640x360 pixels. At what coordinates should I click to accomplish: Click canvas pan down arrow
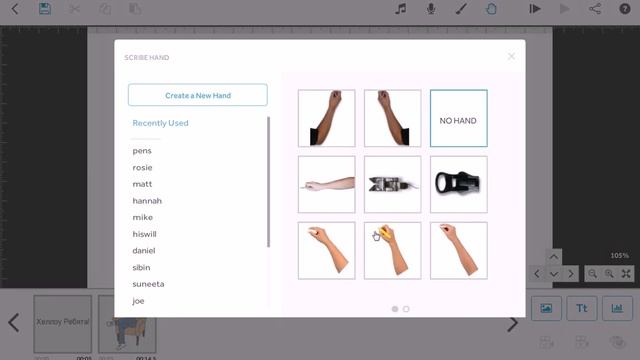click(553, 274)
